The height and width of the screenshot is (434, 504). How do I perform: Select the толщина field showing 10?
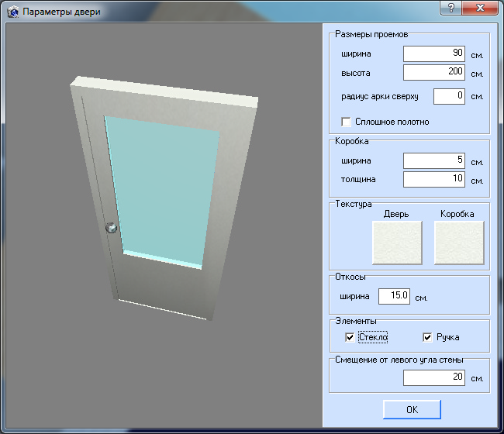[434, 180]
